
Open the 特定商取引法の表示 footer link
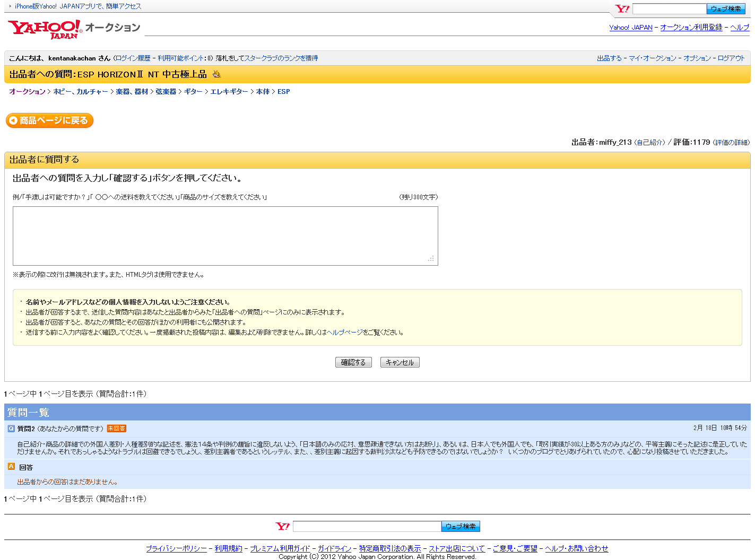(x=390, y=548)
